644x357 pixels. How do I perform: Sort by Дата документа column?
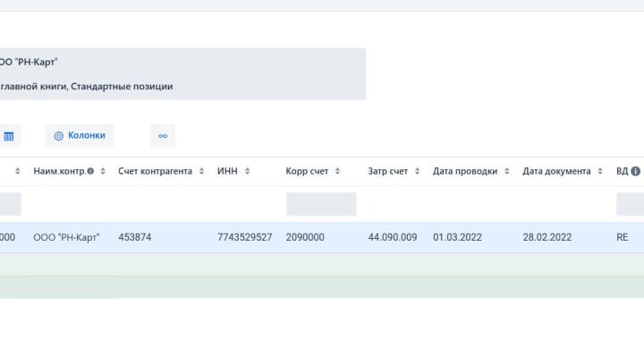600,171
